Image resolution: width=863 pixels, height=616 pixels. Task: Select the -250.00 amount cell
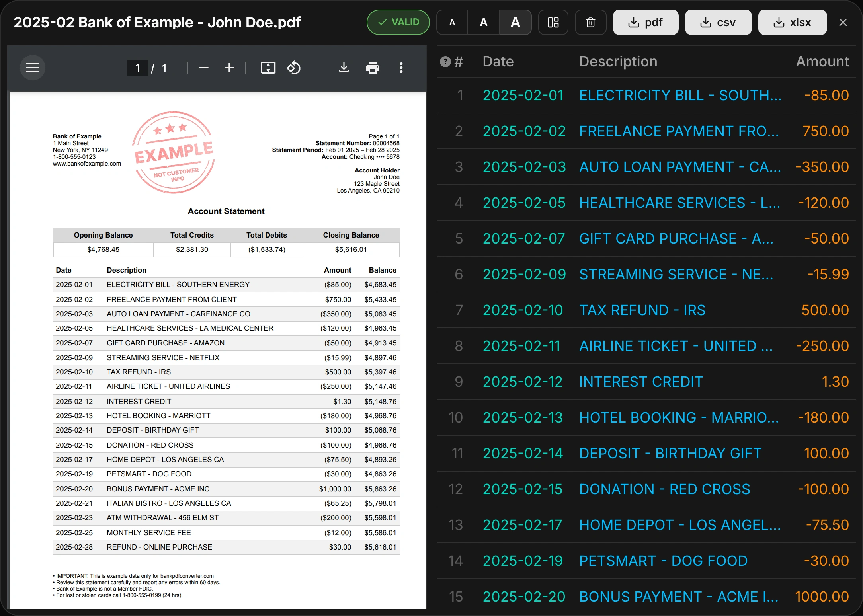(822, 346)
